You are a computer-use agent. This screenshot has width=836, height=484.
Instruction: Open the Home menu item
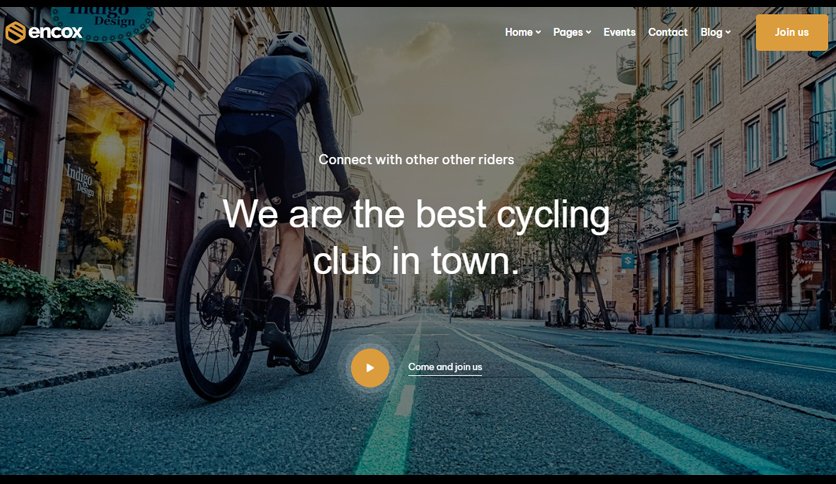(519, 32)
